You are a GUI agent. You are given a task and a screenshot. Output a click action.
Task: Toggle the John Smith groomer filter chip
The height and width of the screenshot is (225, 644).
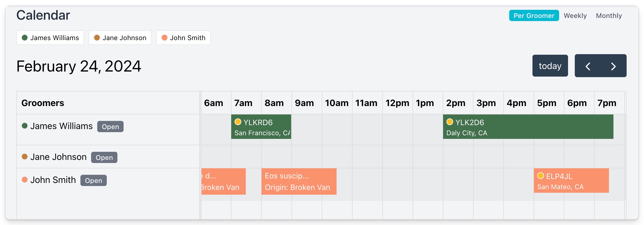pos(183,38)
